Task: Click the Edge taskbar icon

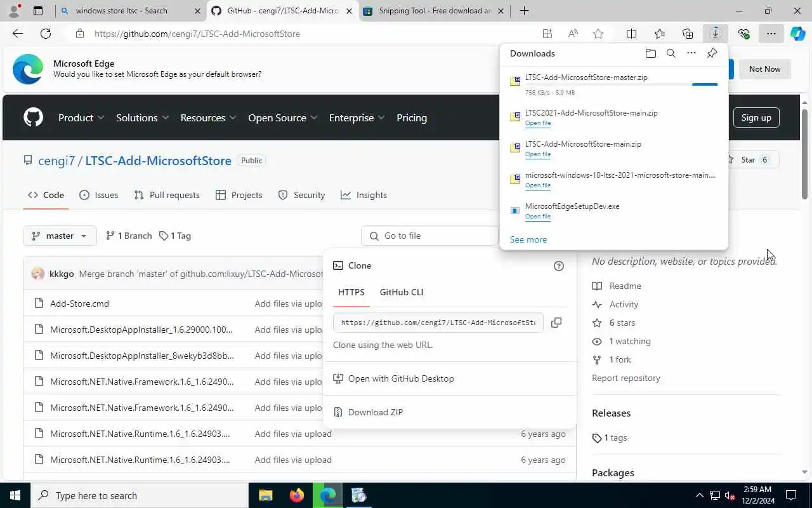Action: [x=327, y=495]
